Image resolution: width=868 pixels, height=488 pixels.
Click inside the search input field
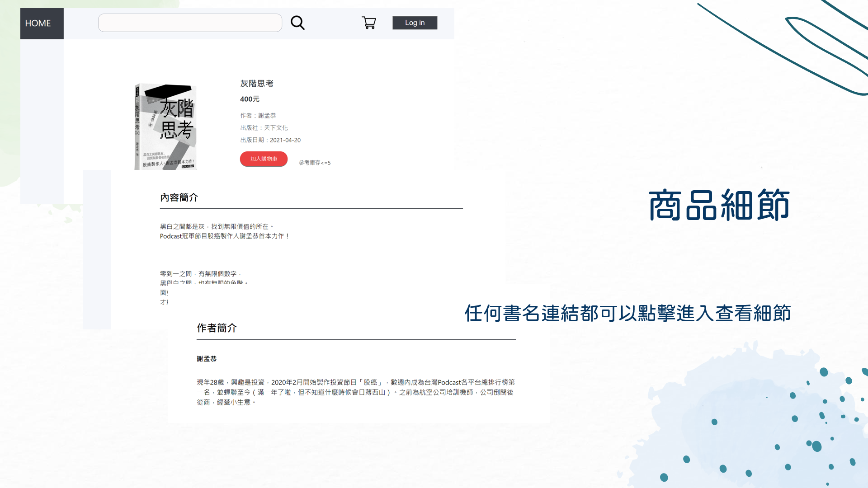point(190,23)
